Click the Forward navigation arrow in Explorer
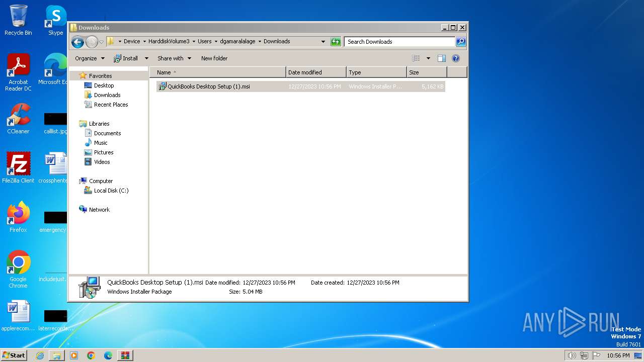This screenshot has height=362, width=644. click(92, 42)
